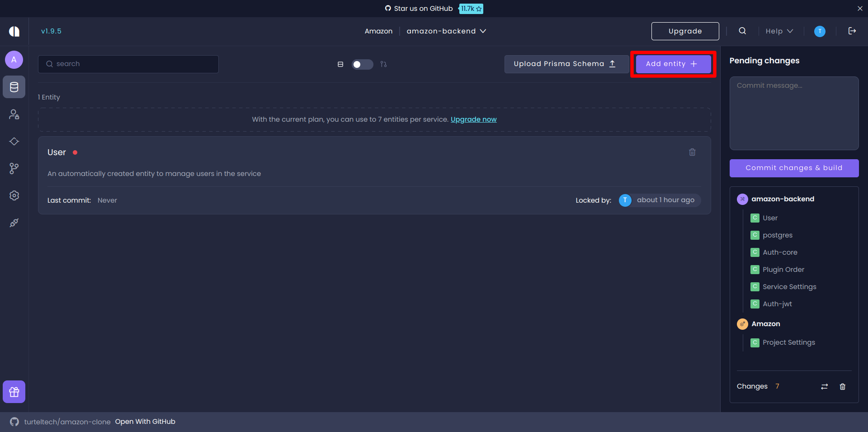Viewport: 868px width, 432px height.
Task: Select Service Settings in pending changes
Action: click(x=789, y=287)
